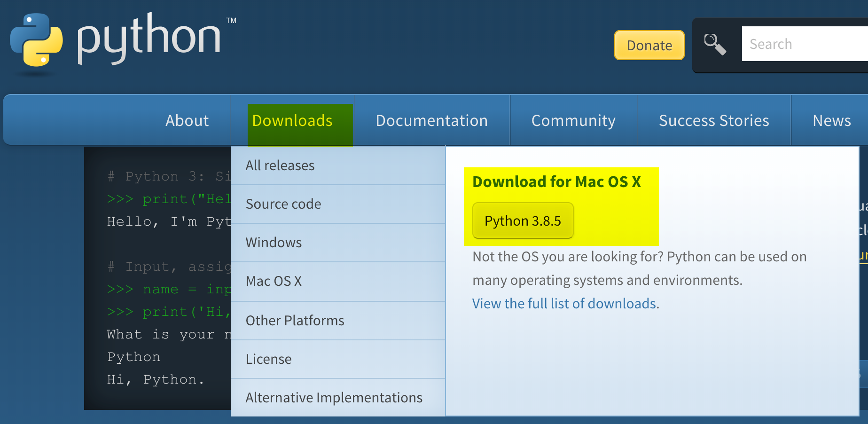Open Alternative Implementations page
868x424 pixels.
coord(334,397)
